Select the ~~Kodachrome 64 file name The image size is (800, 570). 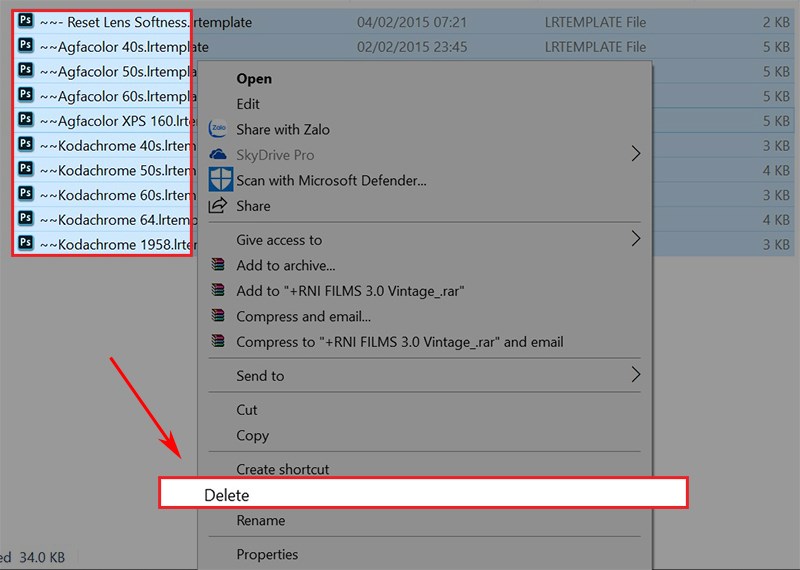coord(118,220)
